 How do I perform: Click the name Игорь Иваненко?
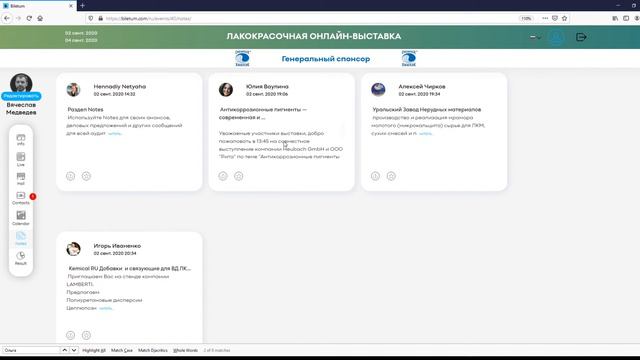point(117,246)
